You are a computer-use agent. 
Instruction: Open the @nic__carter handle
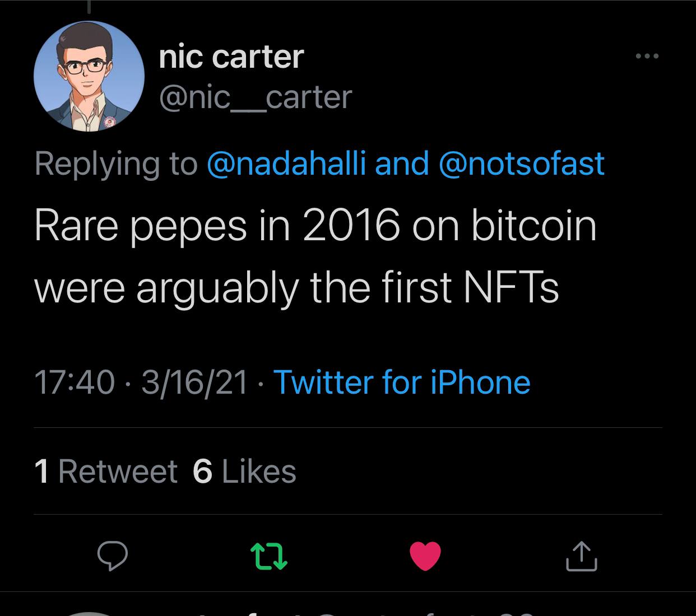point(256,97)
